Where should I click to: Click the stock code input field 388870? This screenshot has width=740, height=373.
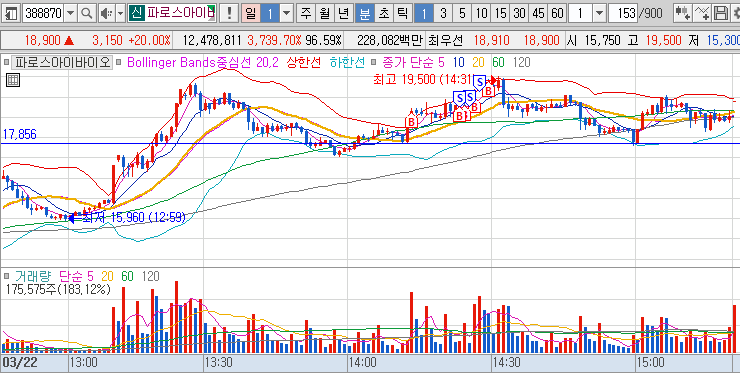pyautogui.click(x=43, y=13)
